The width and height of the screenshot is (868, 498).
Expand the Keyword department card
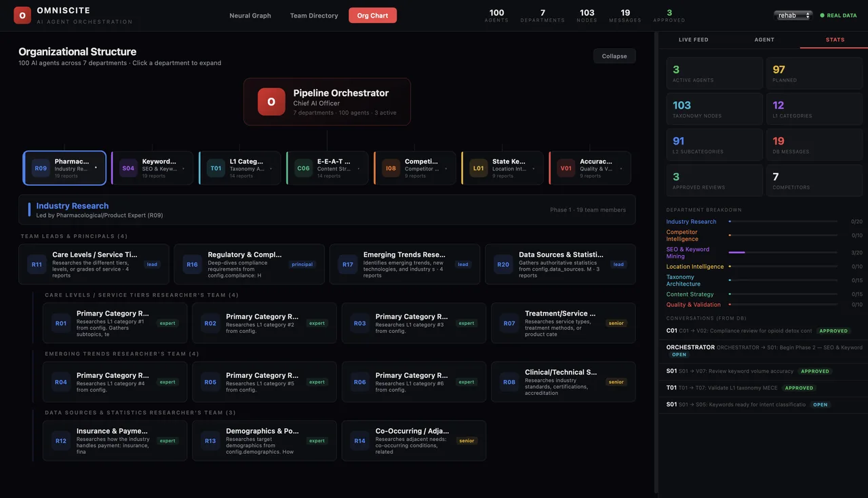[153, 168]
